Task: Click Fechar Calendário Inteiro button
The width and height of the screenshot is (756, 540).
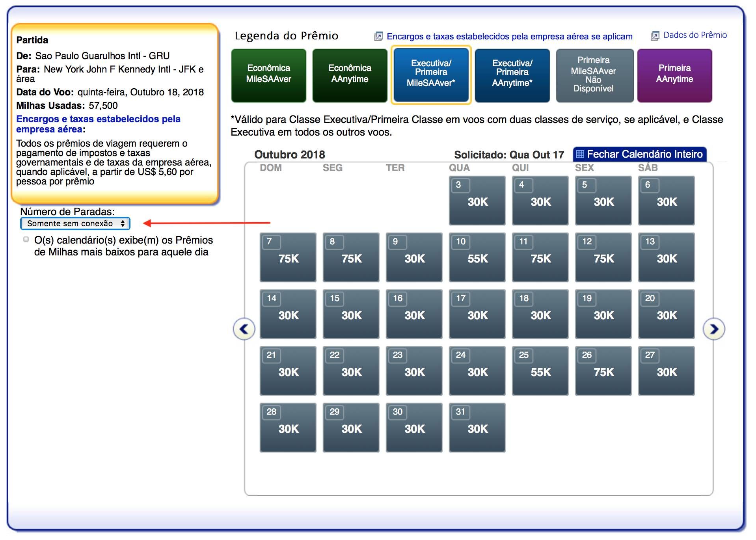Action: pos(640,154)
